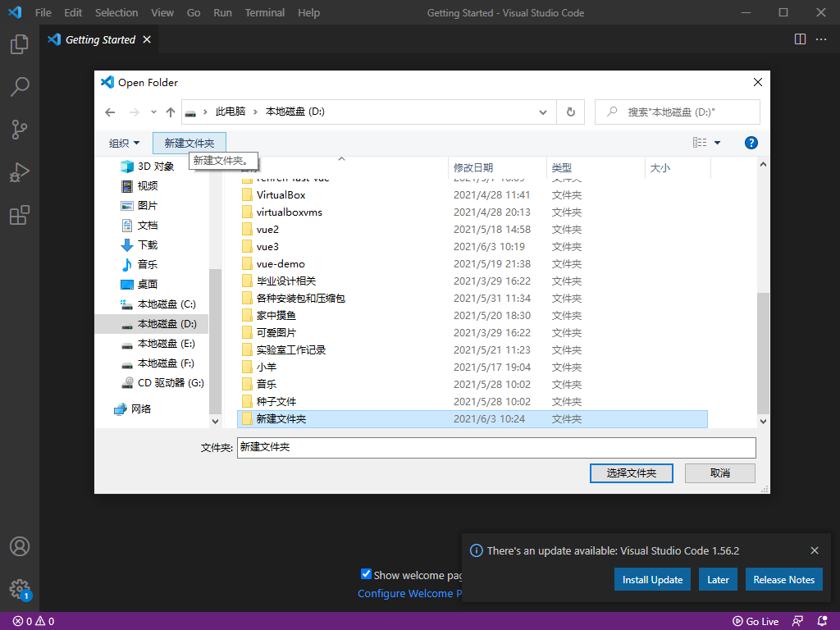Image resolution: width=840 pixels, height=630 pixels.
Task: Sort by 类型 column header
Action: 596,167
